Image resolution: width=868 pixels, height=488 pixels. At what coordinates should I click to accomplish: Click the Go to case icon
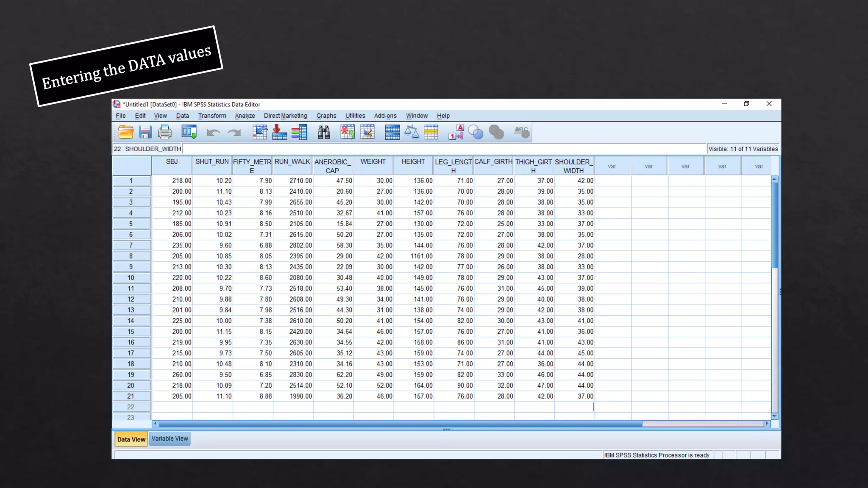pos(260,133)
